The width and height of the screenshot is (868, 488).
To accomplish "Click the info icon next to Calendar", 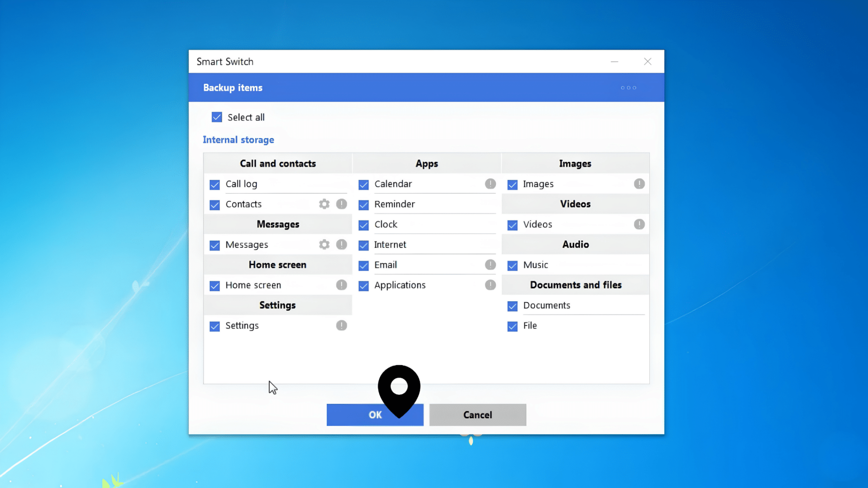I will tap(490, 184).
